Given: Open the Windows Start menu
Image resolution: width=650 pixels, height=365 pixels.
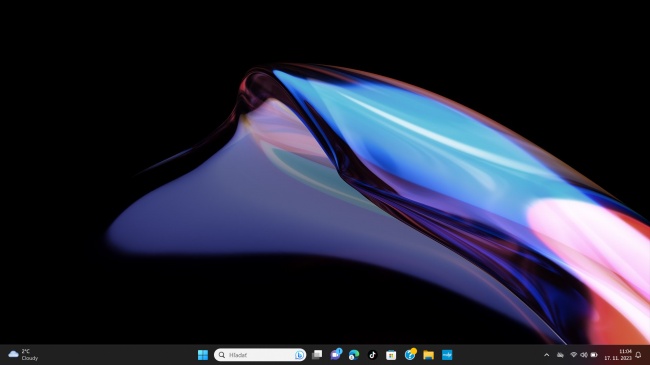Looking at the screenshot, I should [x=203, y=355].
